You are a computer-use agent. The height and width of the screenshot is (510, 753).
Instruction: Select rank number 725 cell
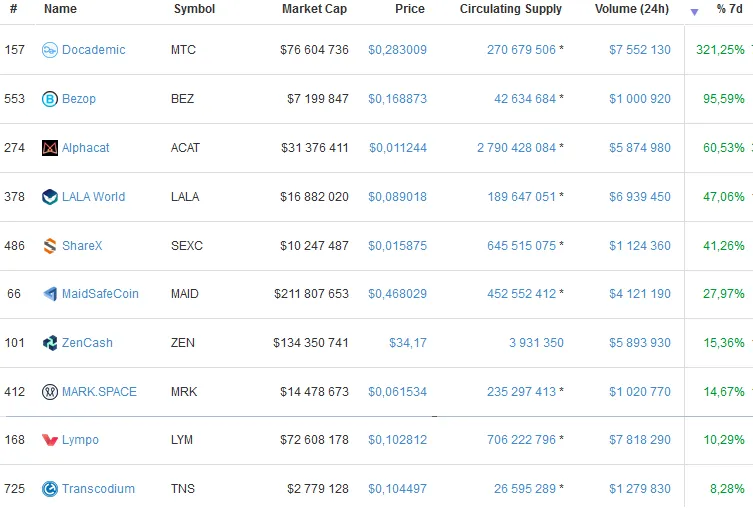point(14,489)
